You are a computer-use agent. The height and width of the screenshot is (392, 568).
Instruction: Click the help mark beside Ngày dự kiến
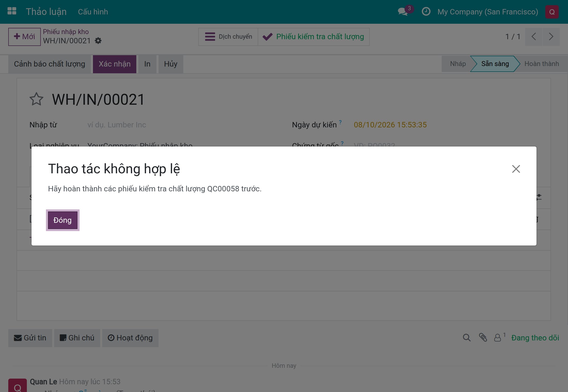click(340, 122)
